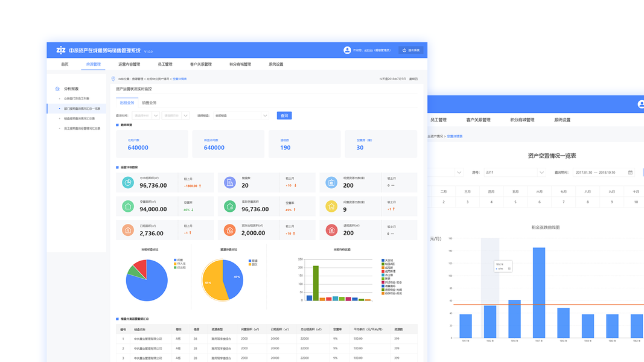Switch to the 出租业务 tab

click(127, 103)
